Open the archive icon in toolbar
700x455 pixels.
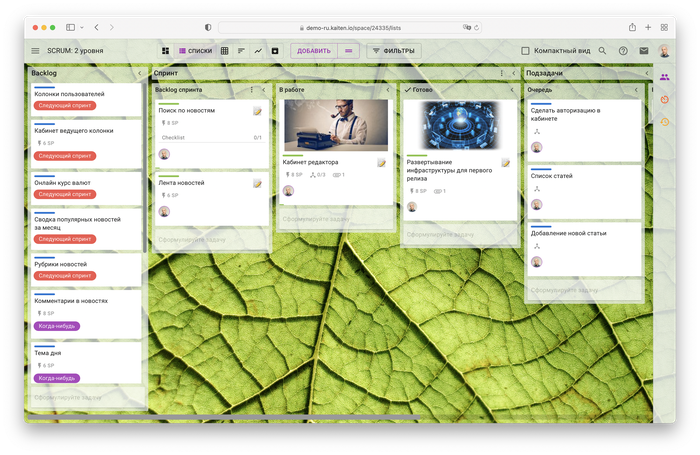(275, 50)
